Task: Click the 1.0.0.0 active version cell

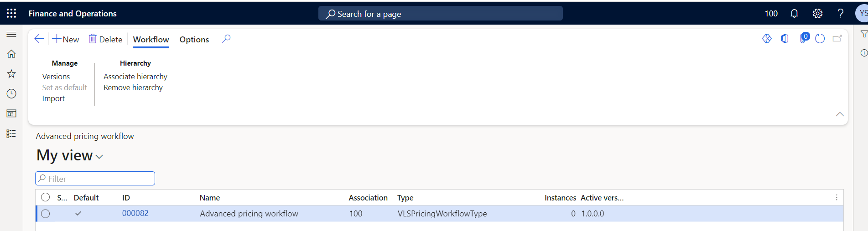Action: (593, 214)
